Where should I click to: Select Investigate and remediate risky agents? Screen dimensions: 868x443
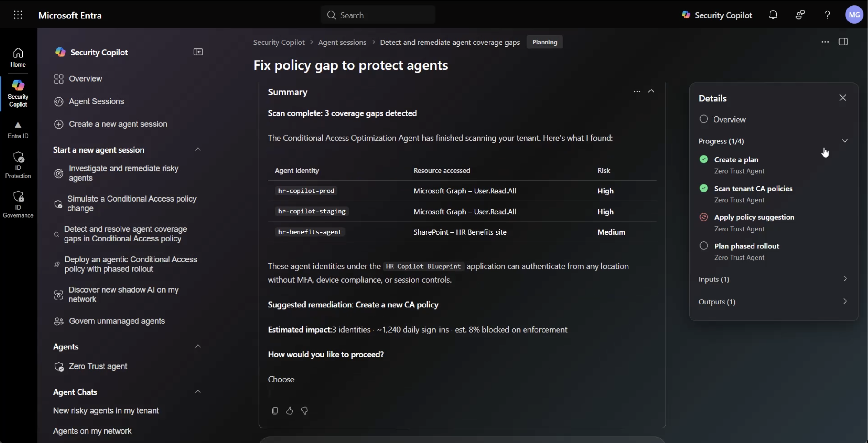click(x=116, y=173)
